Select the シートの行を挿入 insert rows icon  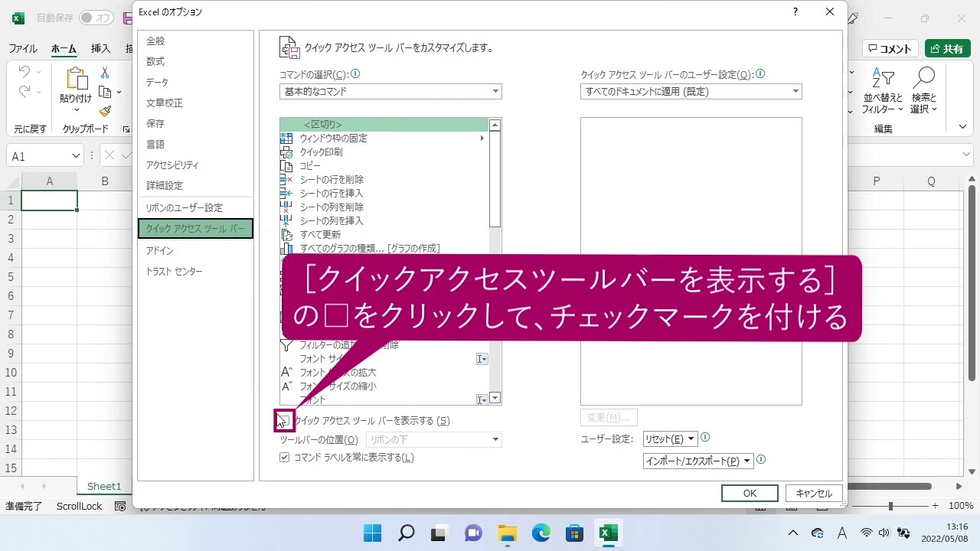[x=286, y=194]
